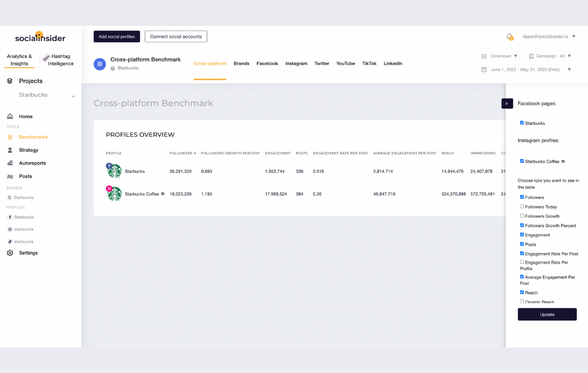This screenshot has width=588, height=373.
Task: Select the Analytics & Insights tab
Action: pos(20,60)
